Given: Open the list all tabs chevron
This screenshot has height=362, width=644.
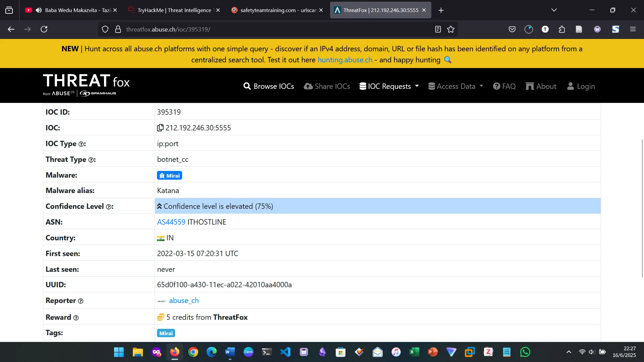Looking at the screenshot, I should tap(554, 10).
